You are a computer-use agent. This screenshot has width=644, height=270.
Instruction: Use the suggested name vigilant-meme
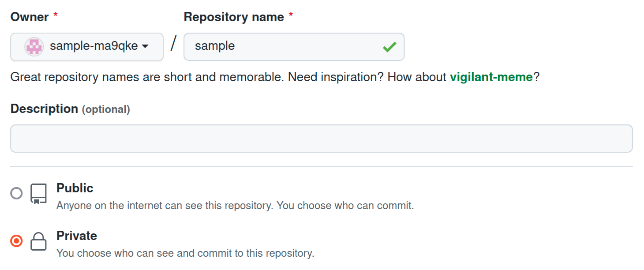pos(491,77)
